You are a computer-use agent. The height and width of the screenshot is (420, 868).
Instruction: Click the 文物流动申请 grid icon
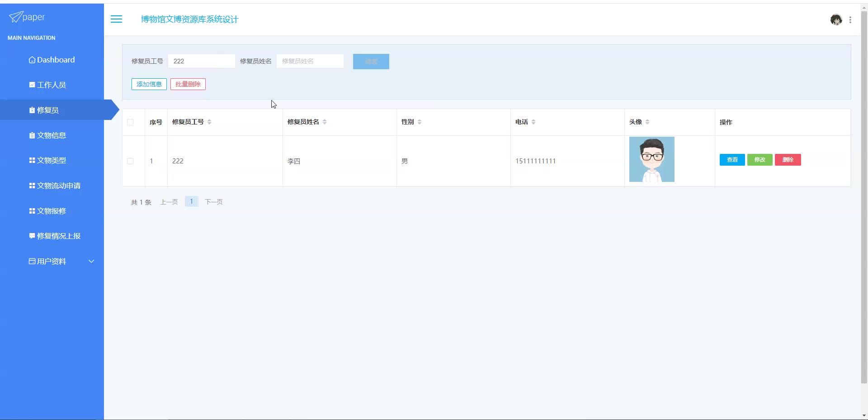(x=32, y=186)
